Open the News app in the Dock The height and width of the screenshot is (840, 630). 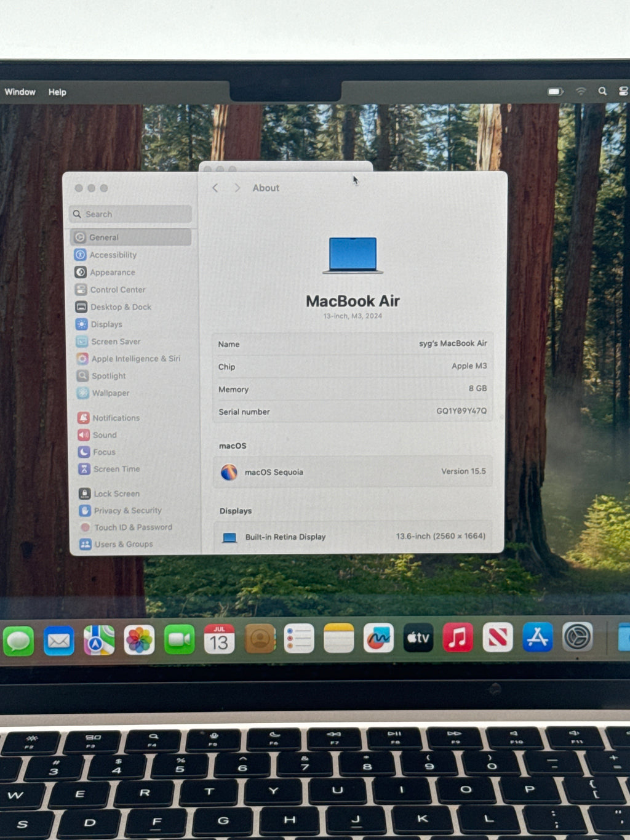click(x=498, y=637)
